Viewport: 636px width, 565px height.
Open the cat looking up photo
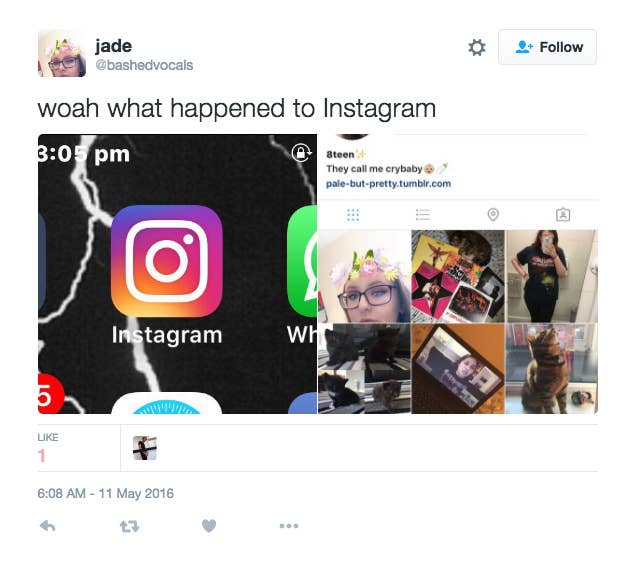click(551, 369)
